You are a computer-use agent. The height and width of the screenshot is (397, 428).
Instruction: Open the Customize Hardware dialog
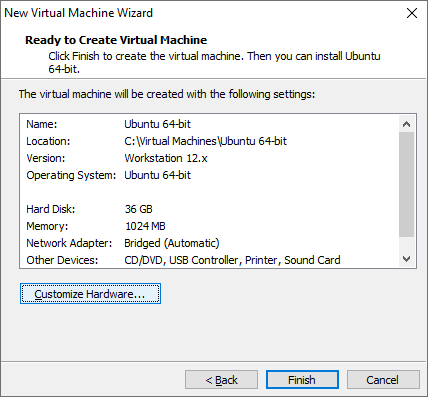pos(90,294)
